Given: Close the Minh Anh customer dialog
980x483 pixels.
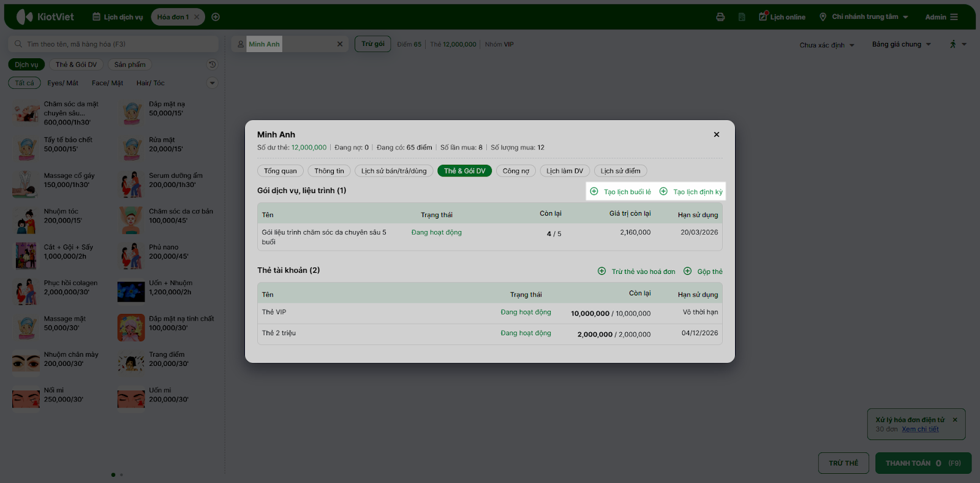Looking at the screenshot, I should (717, 134).
